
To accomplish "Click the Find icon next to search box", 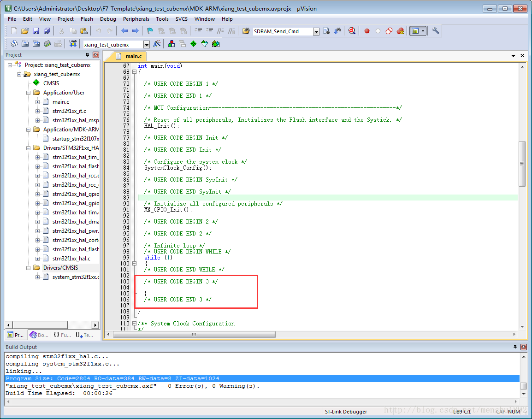I will [x=326, y=31].
